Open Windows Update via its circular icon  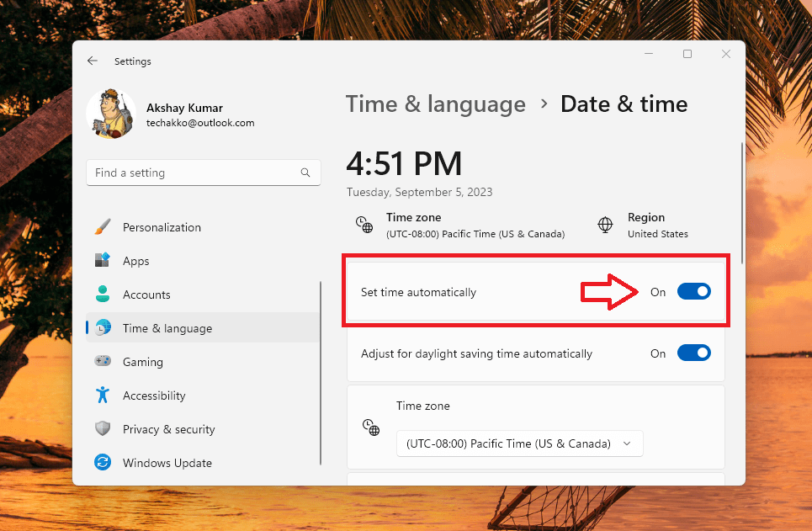pos(103,463)
